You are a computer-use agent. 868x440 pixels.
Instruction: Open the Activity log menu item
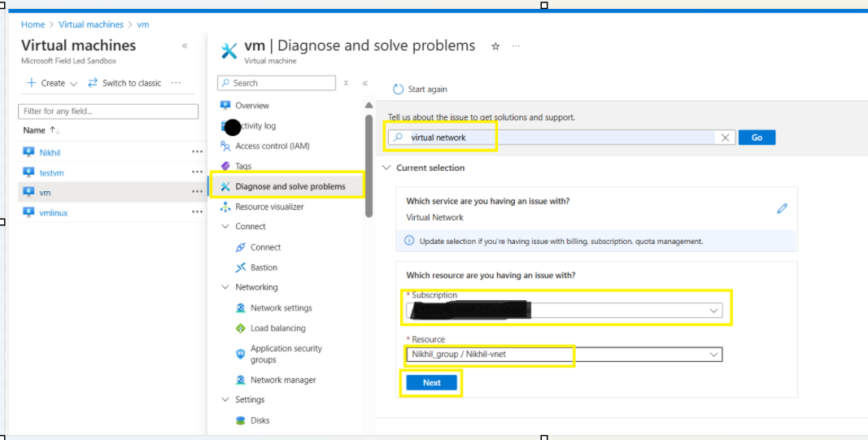tap(255, 125)
